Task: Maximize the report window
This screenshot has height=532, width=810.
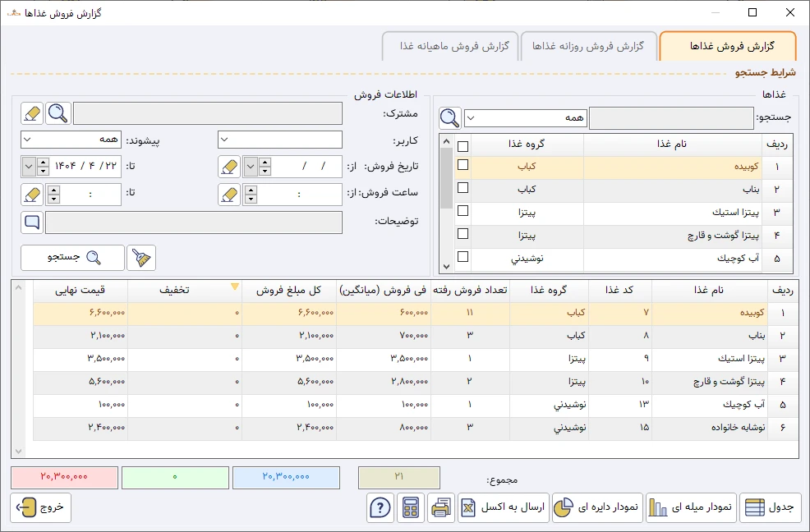Action: click(752, 12)
